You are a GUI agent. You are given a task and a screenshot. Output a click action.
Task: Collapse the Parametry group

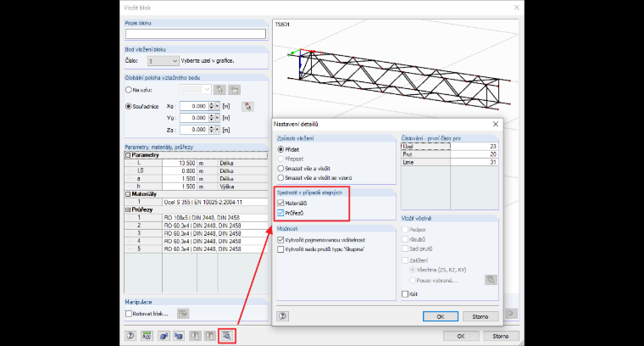[x=128, y=155]
